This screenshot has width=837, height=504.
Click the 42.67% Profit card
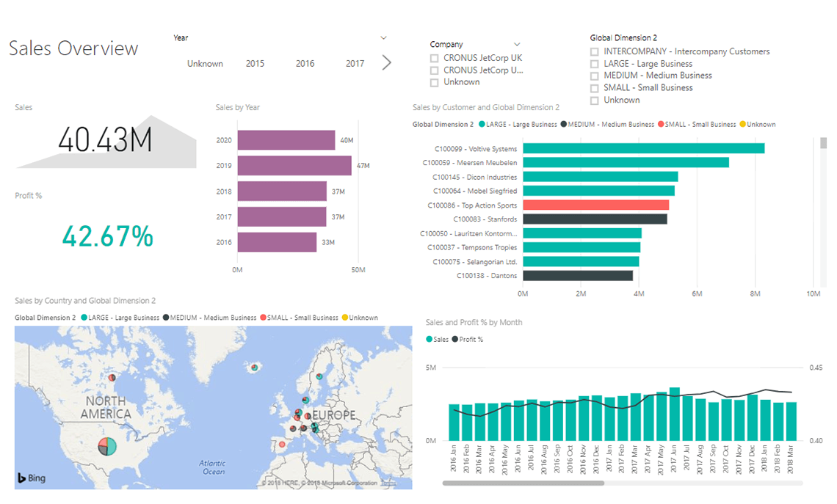pyautogui.click(x=107, y=236)
